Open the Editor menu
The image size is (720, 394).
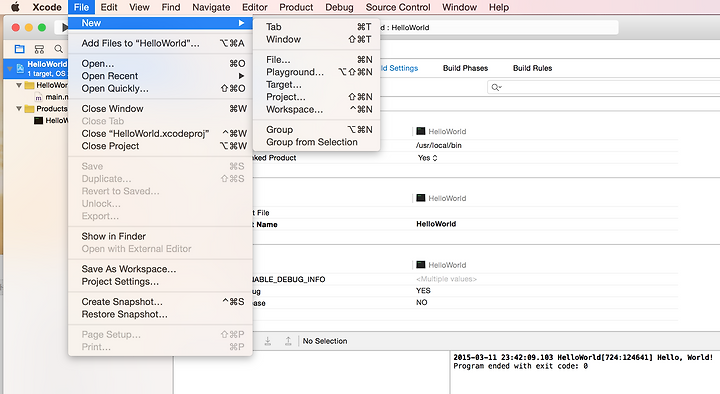click(x=254, y=7)
